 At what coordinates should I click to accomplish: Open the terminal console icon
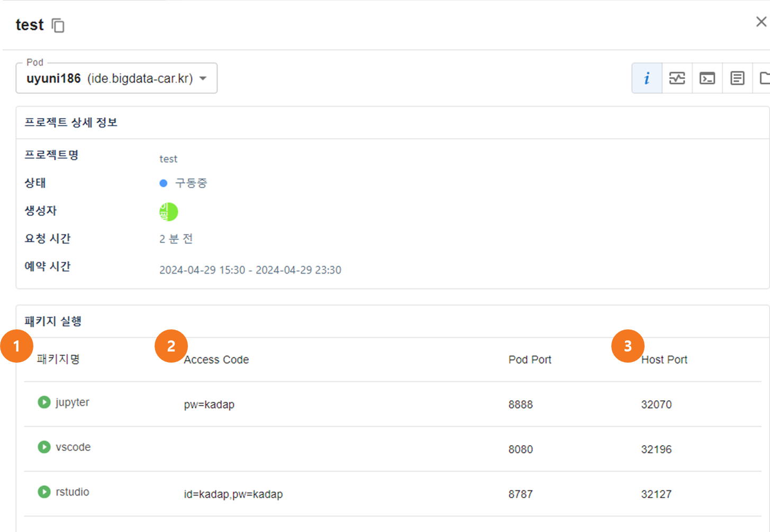(x=707, y=78)
